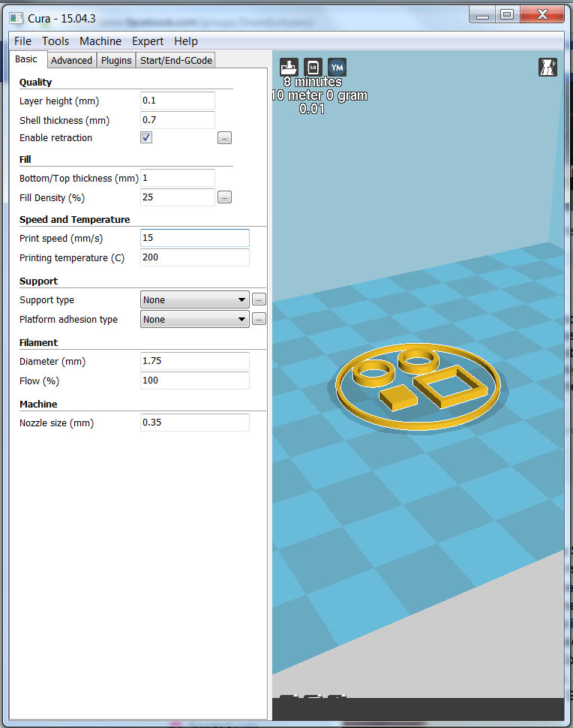The height and width of the screenshot is (728, 573).
Task: Open Fill Density extra settings button
Action: tap(224, 197)
